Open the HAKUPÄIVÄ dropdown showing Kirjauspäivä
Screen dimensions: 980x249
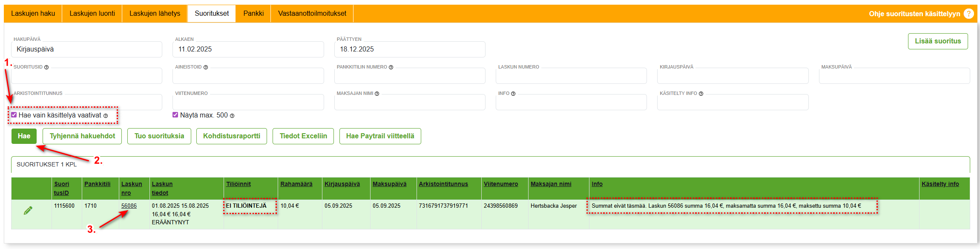tap(86, 49)
